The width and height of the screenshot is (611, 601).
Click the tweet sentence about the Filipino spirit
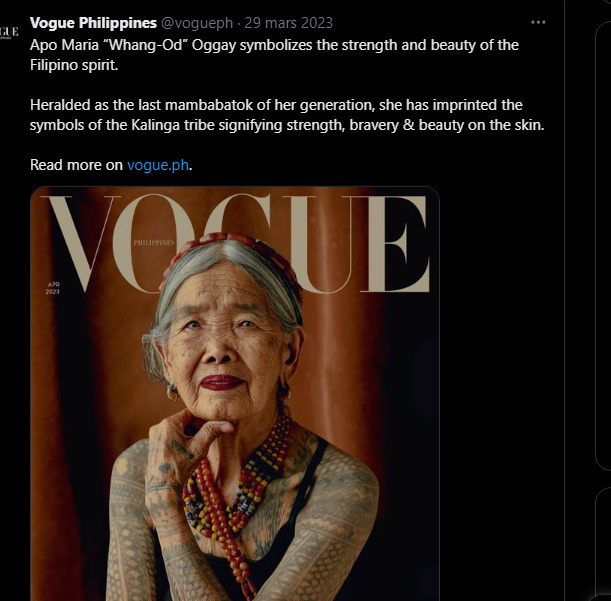click(x=274, y=55)
